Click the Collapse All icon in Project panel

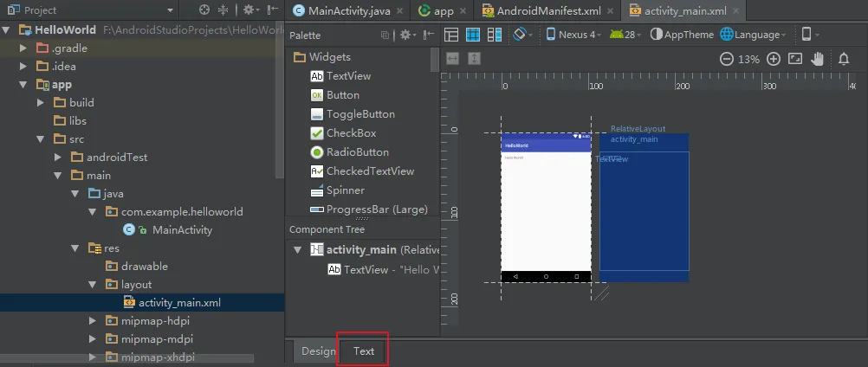(223, 10)
